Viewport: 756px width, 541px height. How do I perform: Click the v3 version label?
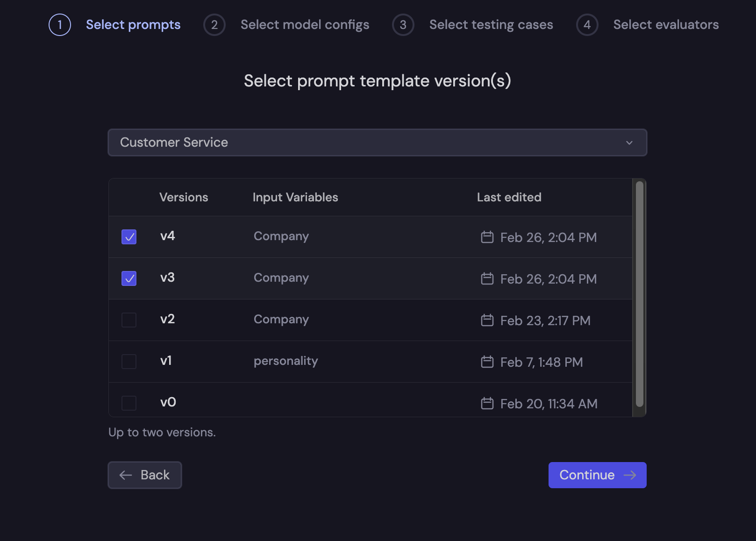(x=168, y=278)
